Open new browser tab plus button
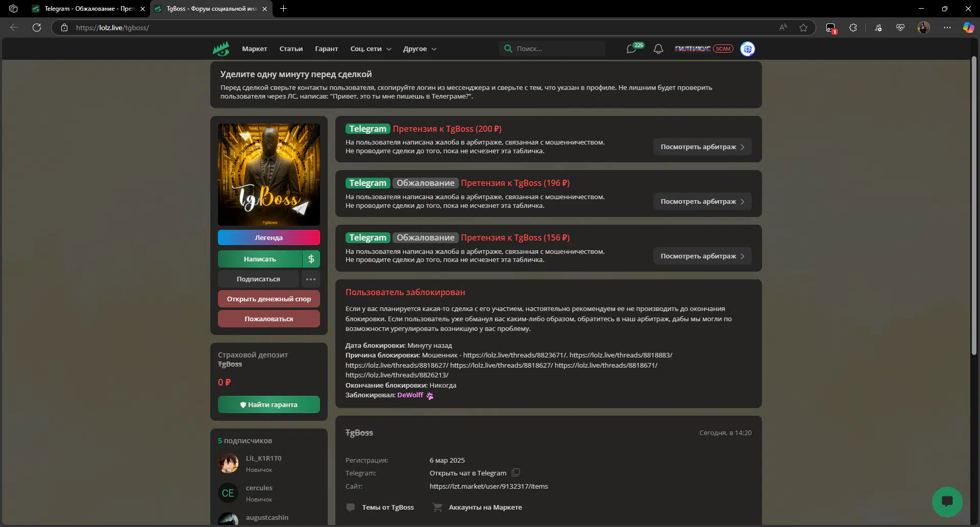Viewport: 980px width, 527px height. coord(284,9)
